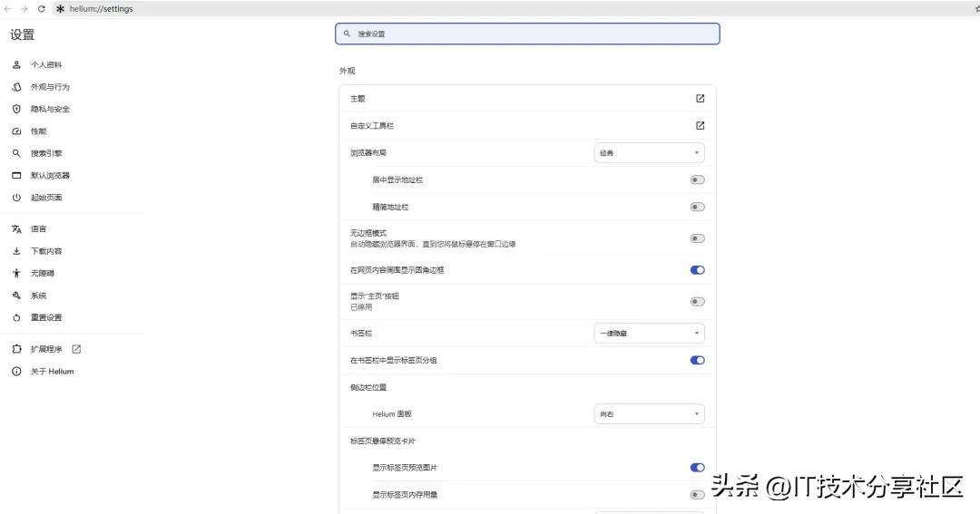Open the 自定义工具栏 external link icon
The image size is (980, 514).
[x=700, y=125]
